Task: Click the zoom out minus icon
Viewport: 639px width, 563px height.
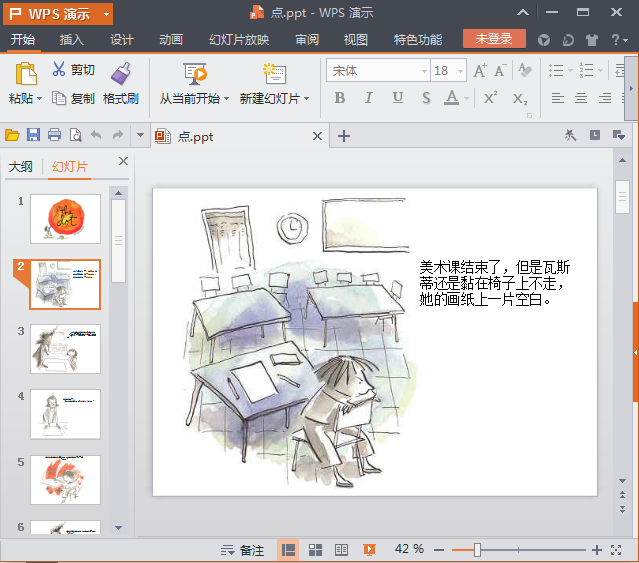Action: (439, 550)
